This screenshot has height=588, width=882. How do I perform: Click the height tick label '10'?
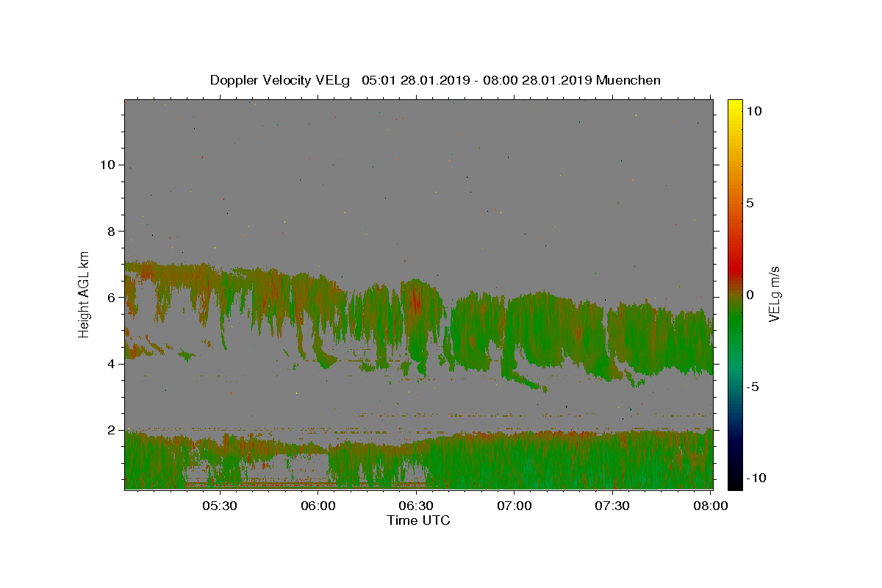107,165
